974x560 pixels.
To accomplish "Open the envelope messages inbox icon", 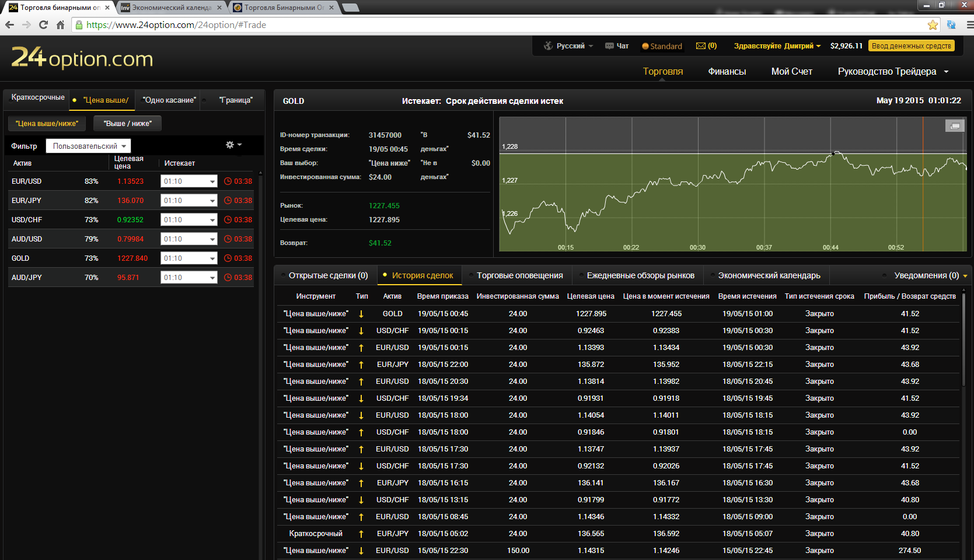I will point(701,46).
